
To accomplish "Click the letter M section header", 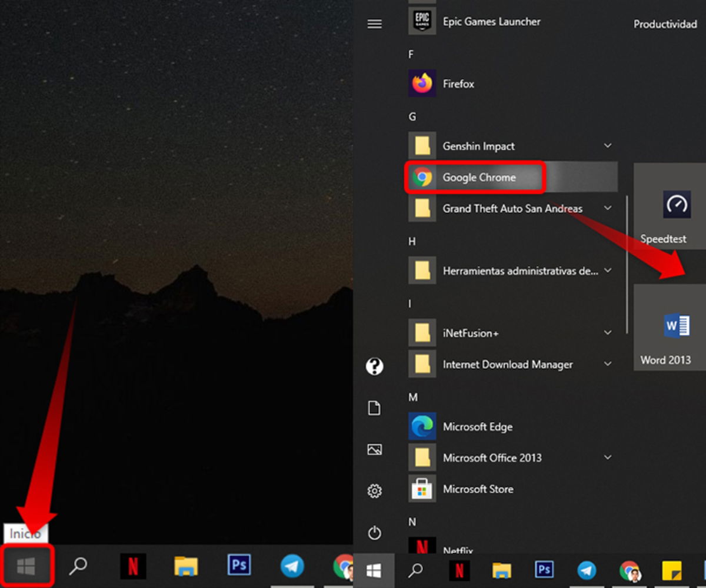I will click(412, 397).
